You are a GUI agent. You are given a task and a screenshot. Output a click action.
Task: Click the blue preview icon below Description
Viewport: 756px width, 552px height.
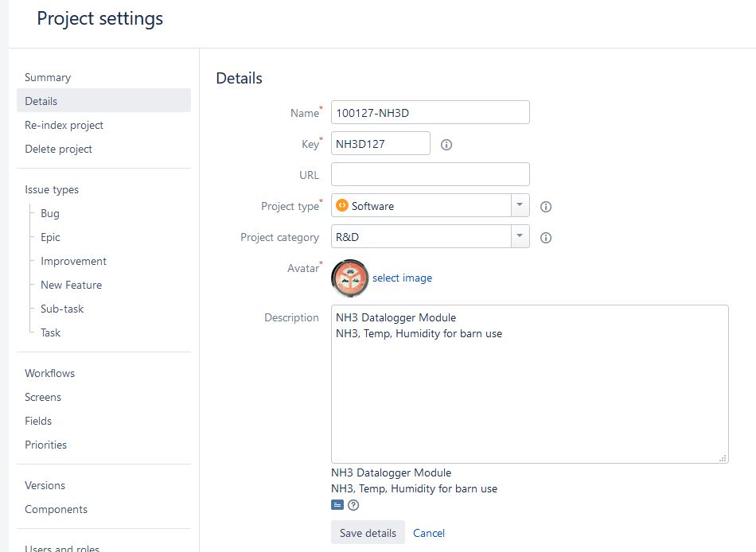pyautogui.click(x=337, y=505)
